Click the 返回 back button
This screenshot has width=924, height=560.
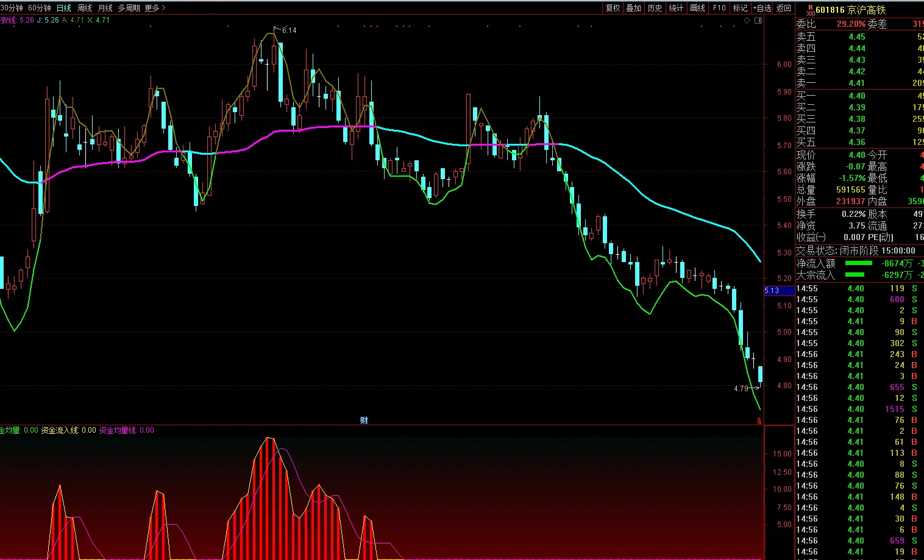[x=784, y=8]
